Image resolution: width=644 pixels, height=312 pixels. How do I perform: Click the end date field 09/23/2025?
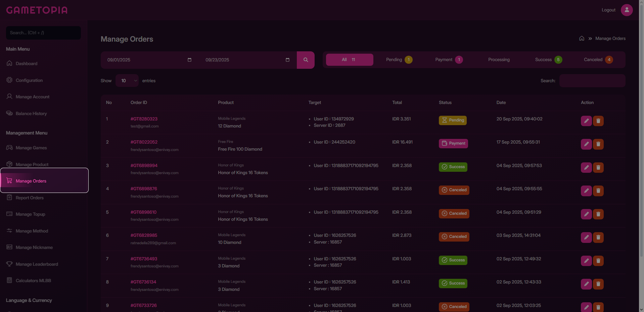pos(247,60)
